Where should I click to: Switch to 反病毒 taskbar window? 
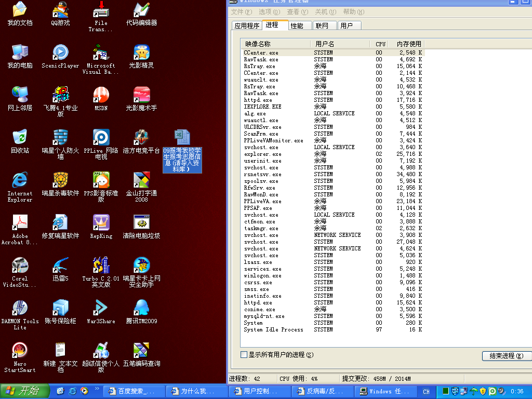(x=322, y=391)
